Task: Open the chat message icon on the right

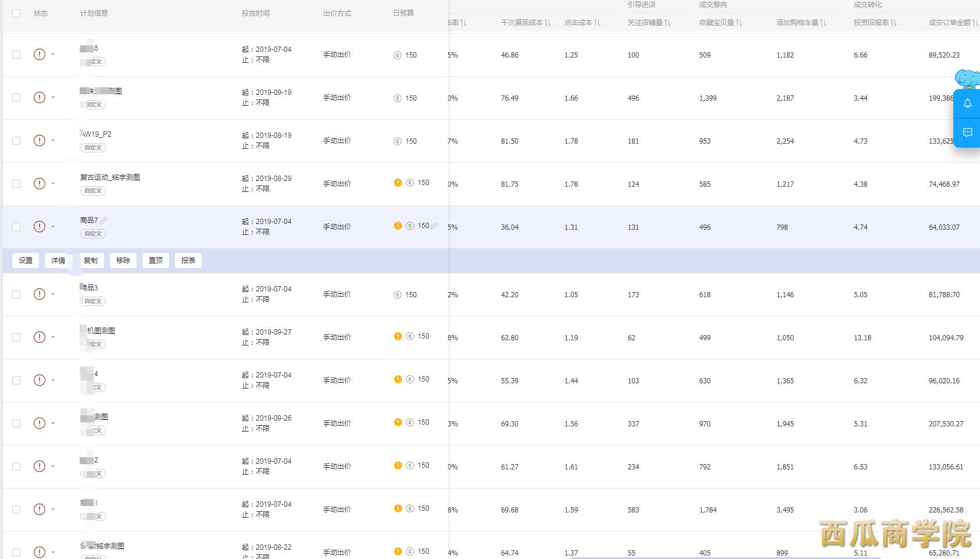Action: coord(968,133)
